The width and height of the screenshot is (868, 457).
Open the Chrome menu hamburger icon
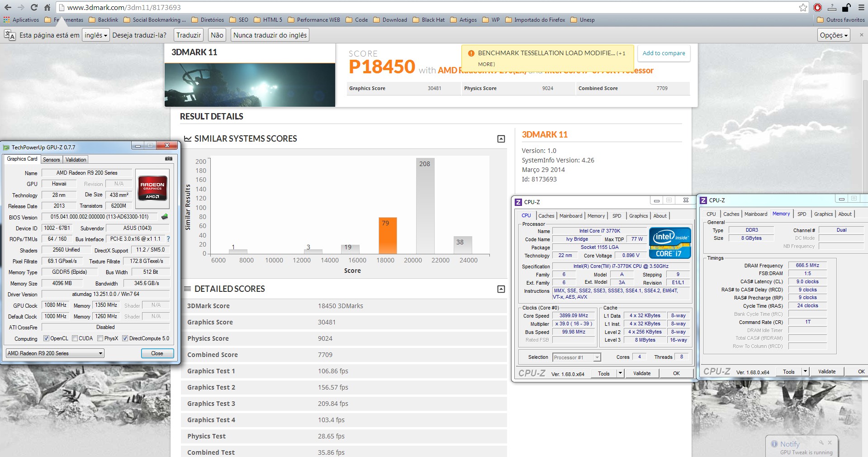click(x=861, y=7)
